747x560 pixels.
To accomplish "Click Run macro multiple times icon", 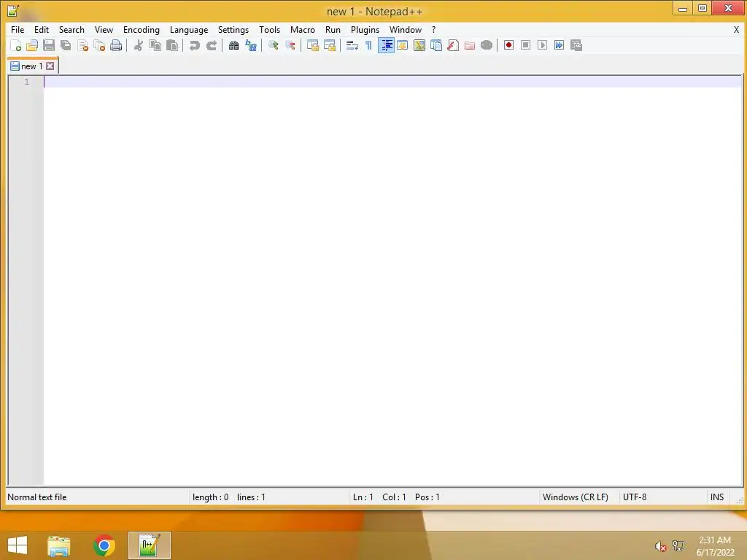I will click(560, 45).
